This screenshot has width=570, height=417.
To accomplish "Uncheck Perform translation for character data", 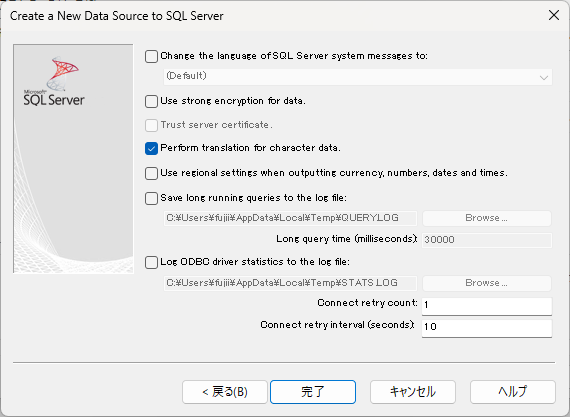I will tap(151, 148).
